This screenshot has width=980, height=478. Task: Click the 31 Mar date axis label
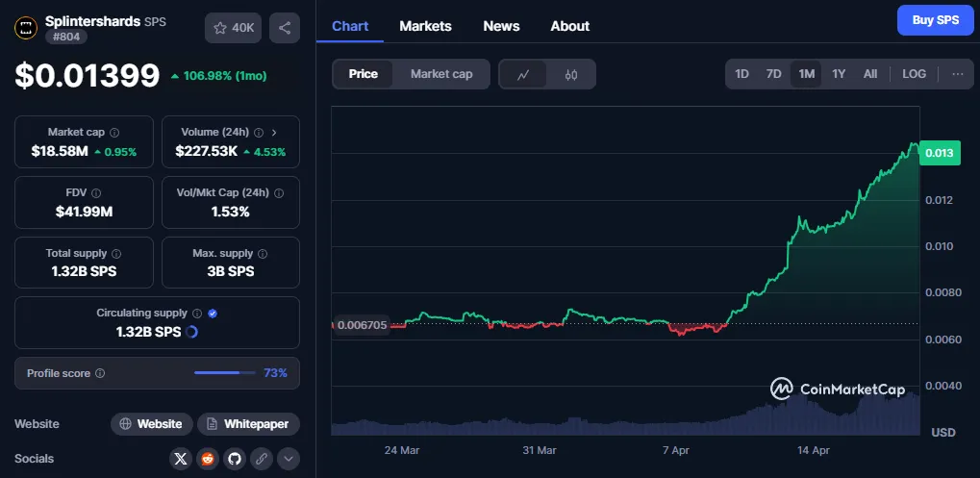click(540, 450)
